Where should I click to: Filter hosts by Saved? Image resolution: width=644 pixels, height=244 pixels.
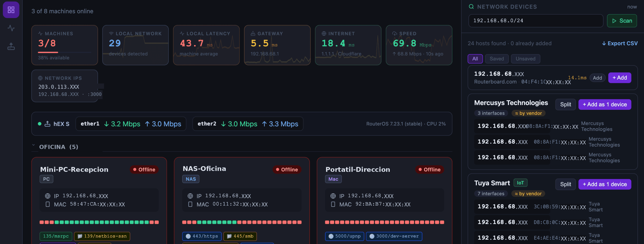click(x=497, y=59)
